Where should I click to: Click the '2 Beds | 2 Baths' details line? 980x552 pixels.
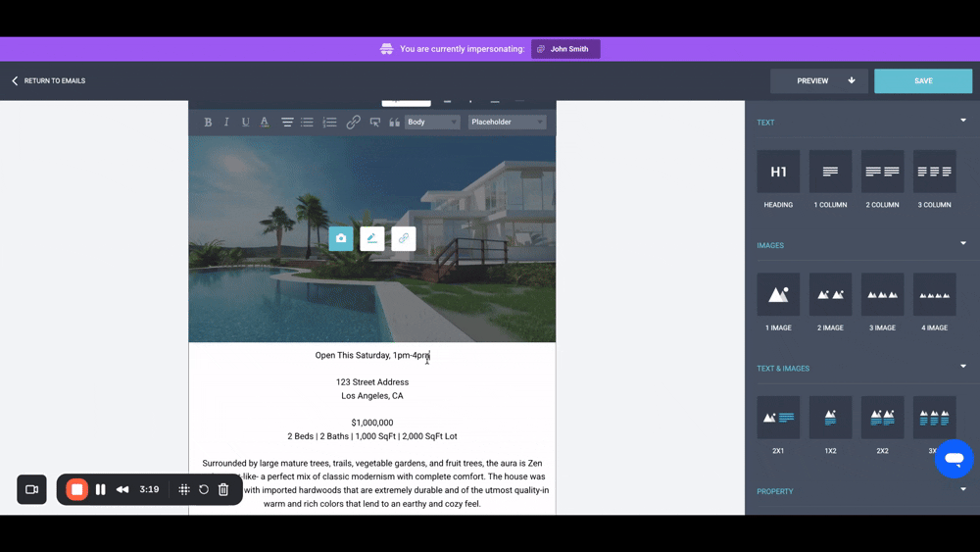click(x=372, y=436)
